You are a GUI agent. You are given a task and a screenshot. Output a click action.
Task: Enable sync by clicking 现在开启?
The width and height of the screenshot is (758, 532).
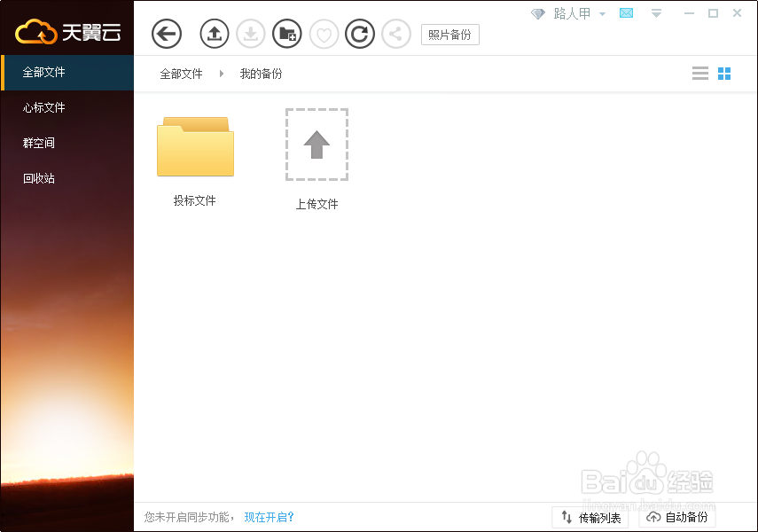tap(269, 517)
